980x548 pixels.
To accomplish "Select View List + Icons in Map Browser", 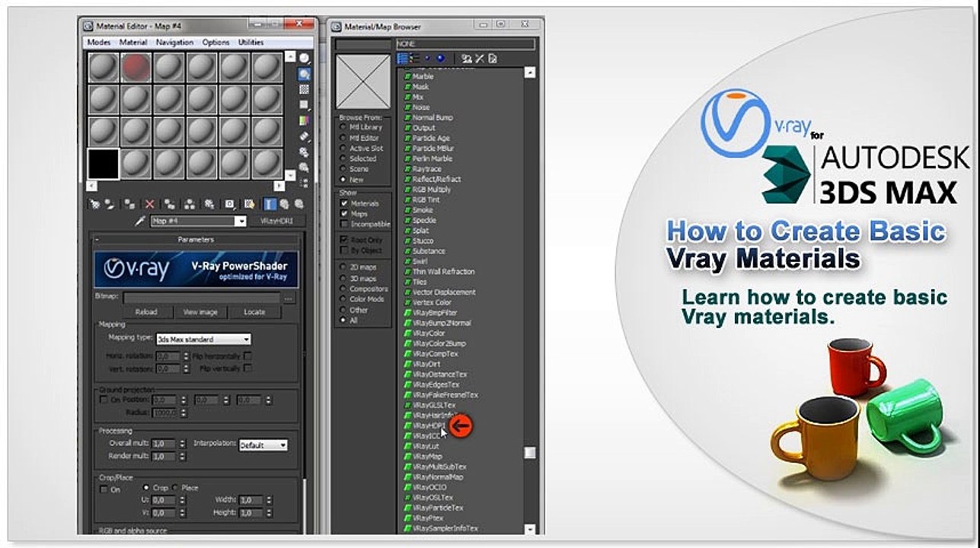I will [x=414, y=58].
